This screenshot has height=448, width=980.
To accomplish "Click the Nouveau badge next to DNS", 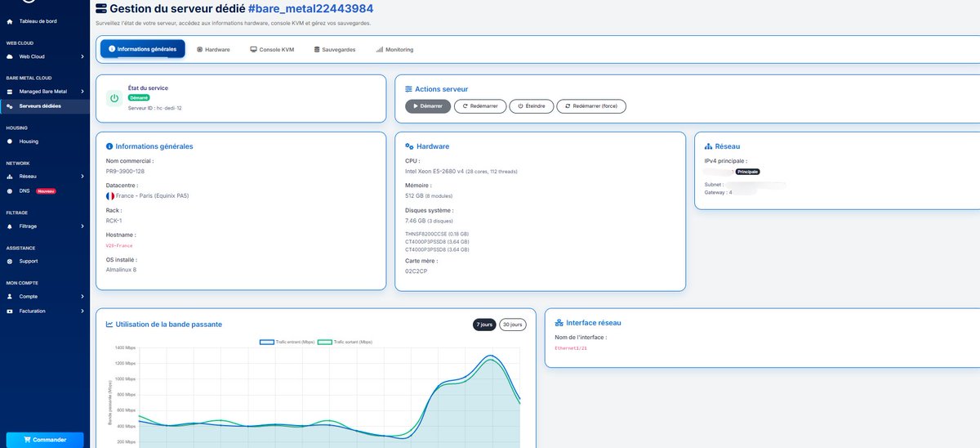I will (47, 191).
